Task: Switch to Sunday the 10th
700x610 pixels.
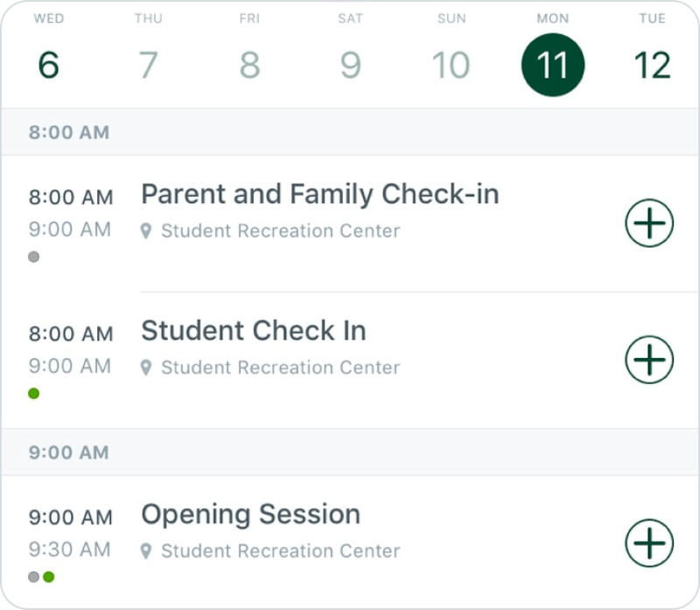Action: [x=451, y=63]
